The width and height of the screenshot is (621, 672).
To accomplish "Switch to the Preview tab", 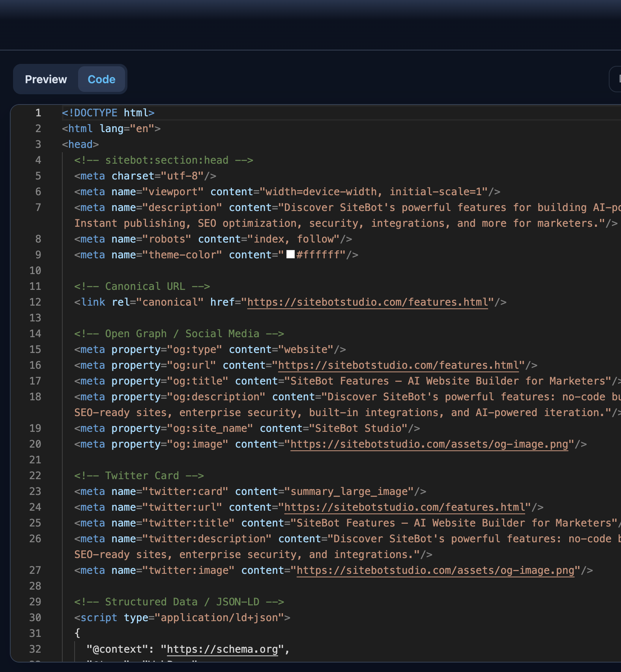I will pos(46,79).
